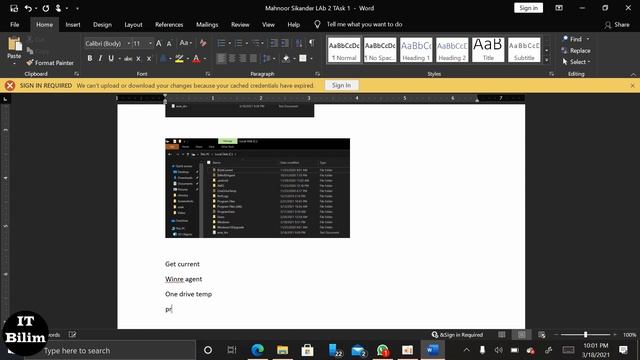640x360 pixels.
Task: Open the font size dropdown
Action: (x=150, y=43)
